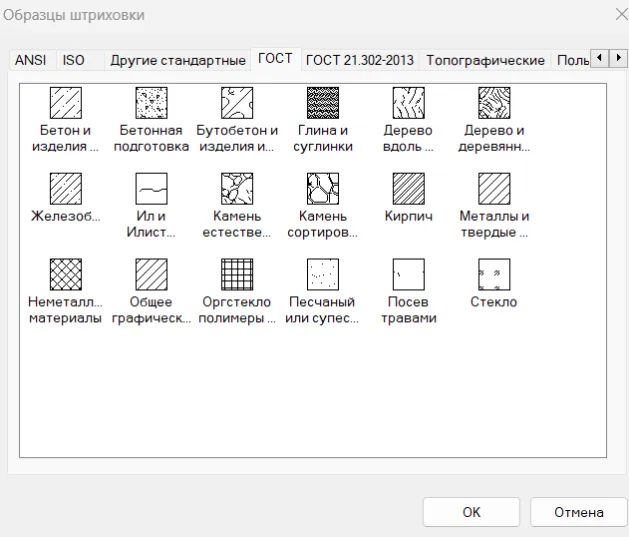The image size is (629, 537).
Task: Select the Бетон hatch pattern swatch
Action: (x=66, y=103)
